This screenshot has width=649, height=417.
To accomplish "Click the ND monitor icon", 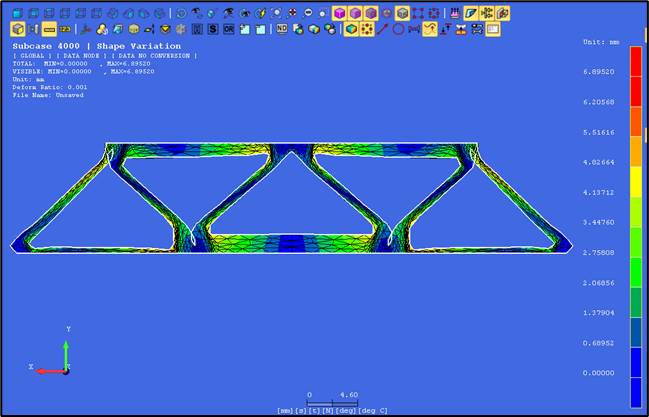I will pyautogui.click(x=282, y=29).
